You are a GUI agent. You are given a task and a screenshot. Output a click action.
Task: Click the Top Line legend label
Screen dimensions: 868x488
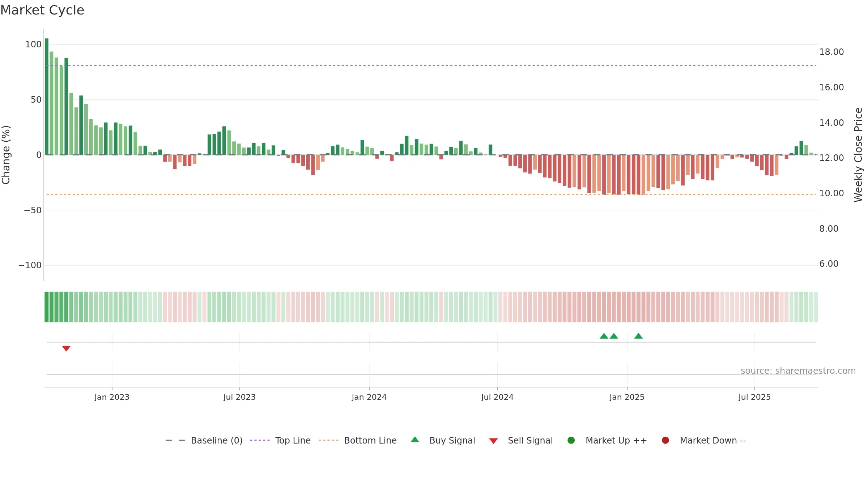click(293, 441)
